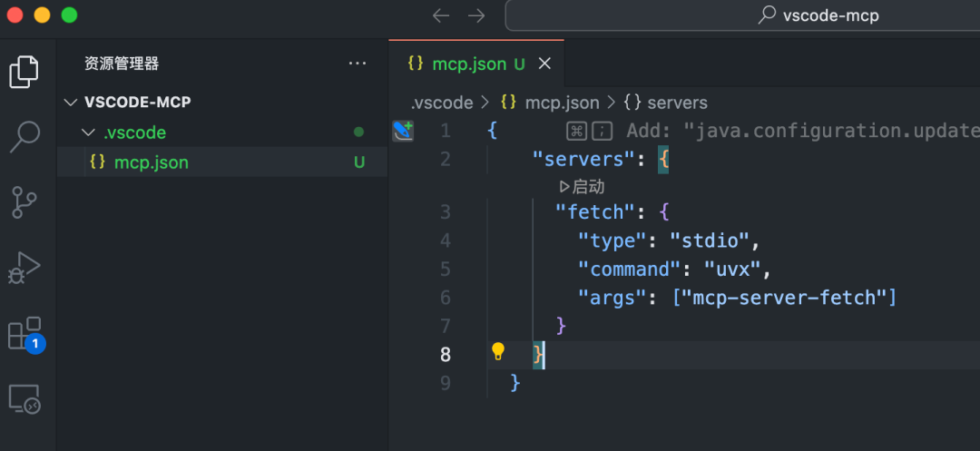Go back with the left arrow

coord(441,15)
